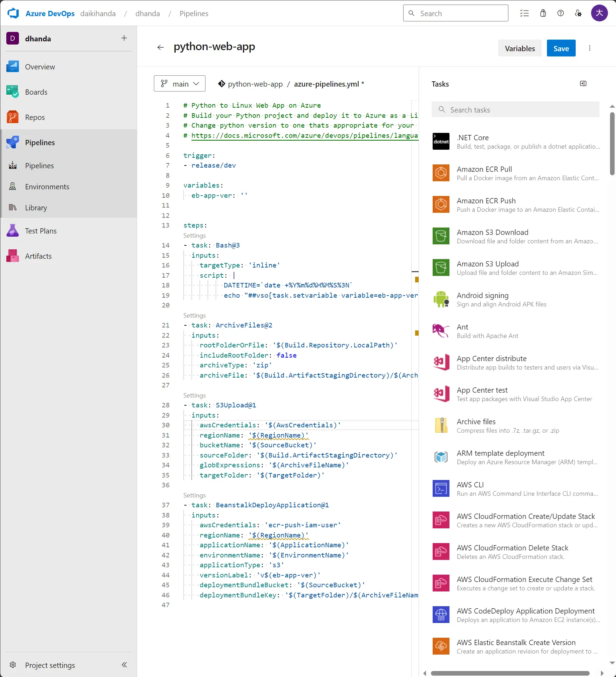This screenshot has width=616, height=677.
Task: Click the dhanda project name in sidebar
Action: (x=38, y=39)
